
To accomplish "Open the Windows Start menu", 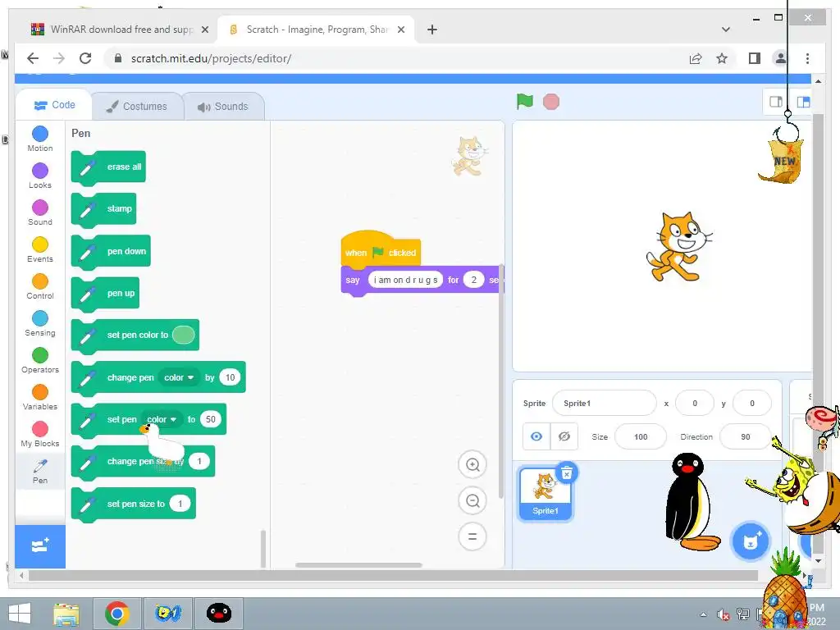I will pyautogui.click(x=20, y=613).
